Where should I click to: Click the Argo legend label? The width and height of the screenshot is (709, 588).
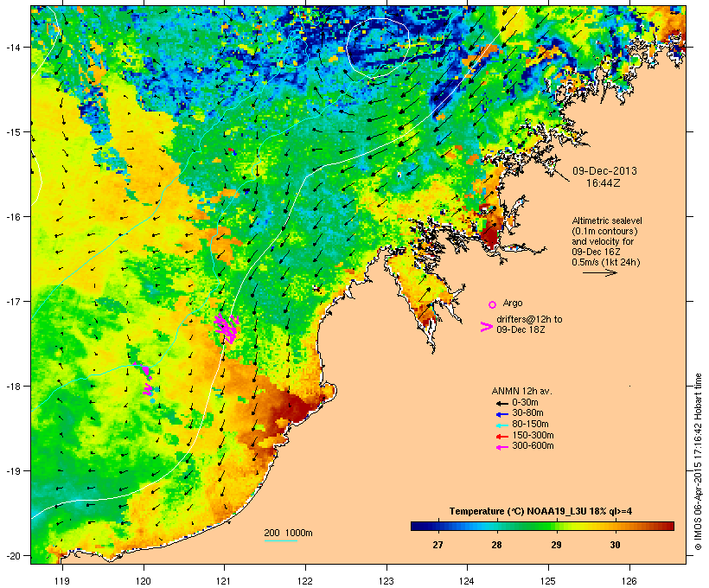click(513, 303)
